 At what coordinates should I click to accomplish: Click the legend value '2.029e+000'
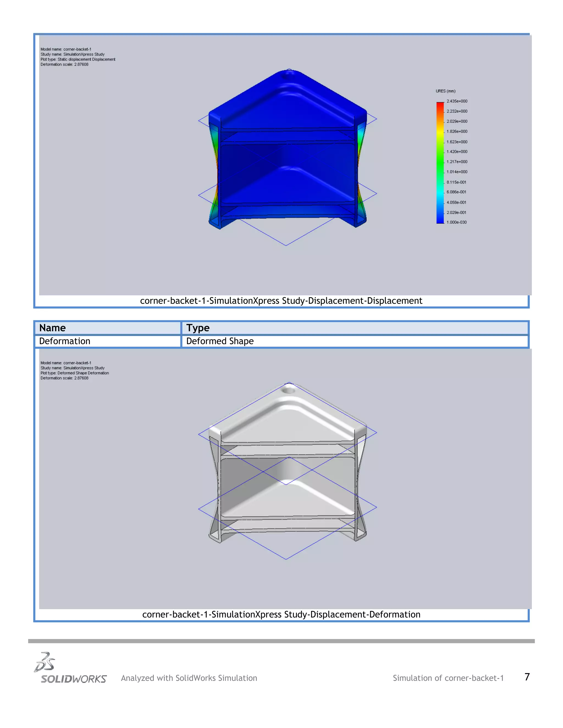(457, 121)
